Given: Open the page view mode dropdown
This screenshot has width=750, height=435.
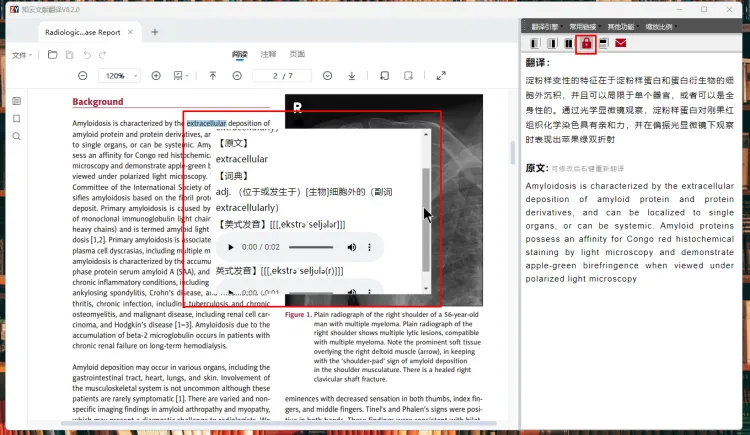Looking at the screenshot, I should coord(180,76).
